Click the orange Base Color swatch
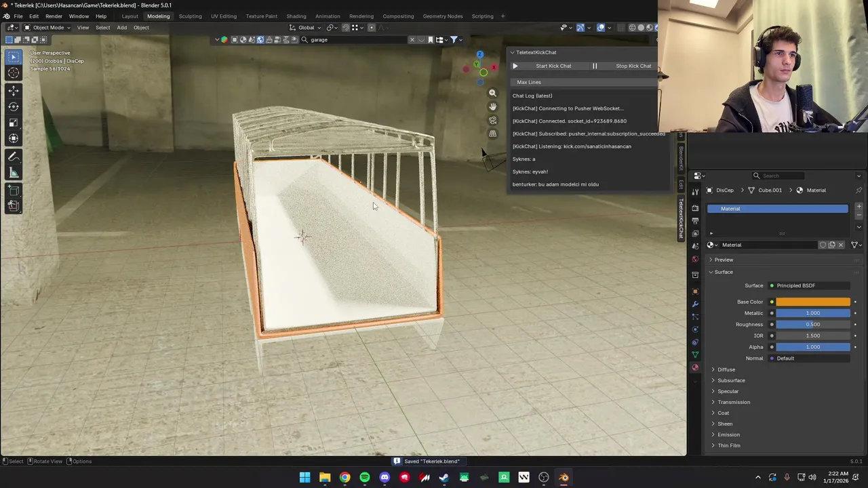 [x=813, y=302]
